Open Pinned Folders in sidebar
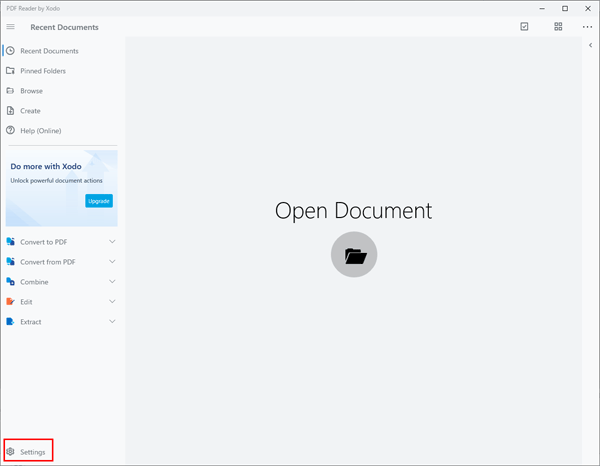This screenshot has height=466, width=600. tap(43, 71)
